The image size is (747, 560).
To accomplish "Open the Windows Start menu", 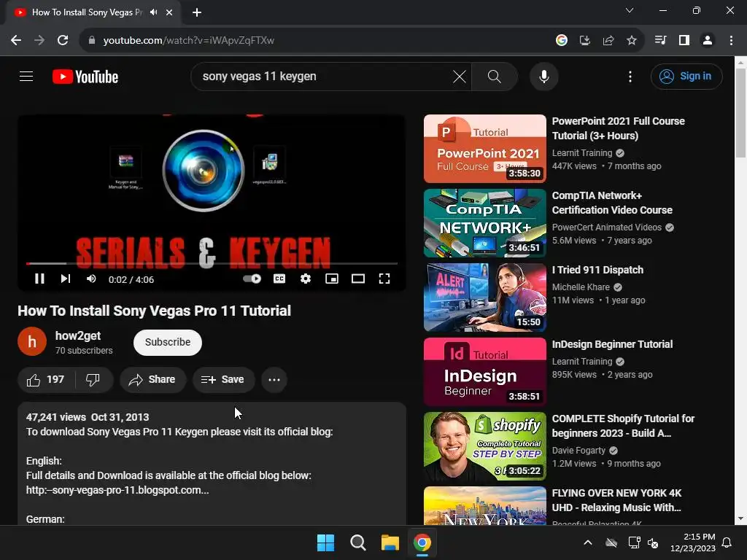I will (326, 542).
